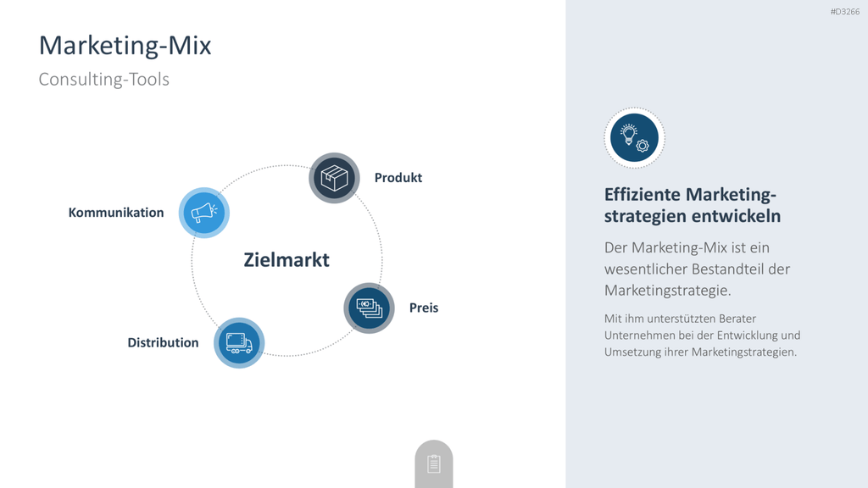Click the #D3266 slide code
The image size is (868, 488).
(x=845, y=12)
